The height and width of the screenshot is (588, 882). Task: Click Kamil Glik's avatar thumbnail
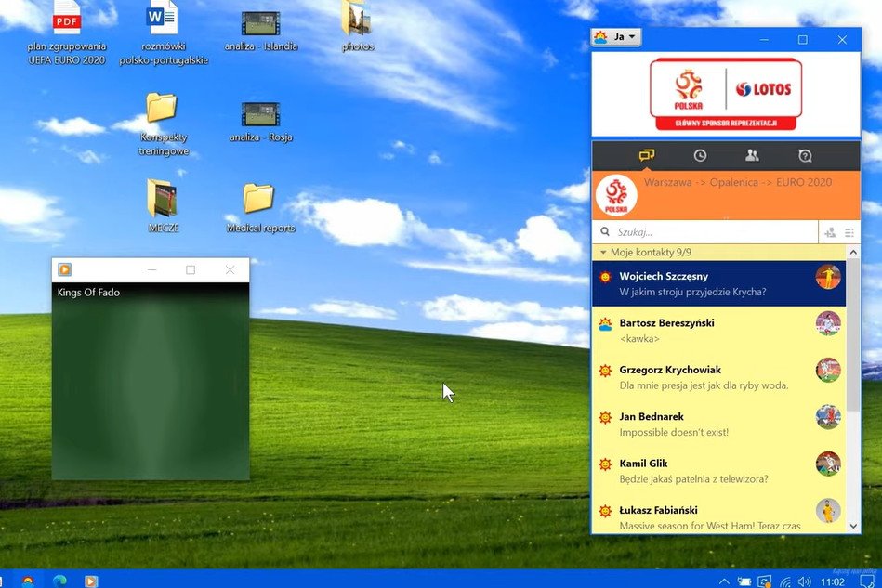(827, 464)
